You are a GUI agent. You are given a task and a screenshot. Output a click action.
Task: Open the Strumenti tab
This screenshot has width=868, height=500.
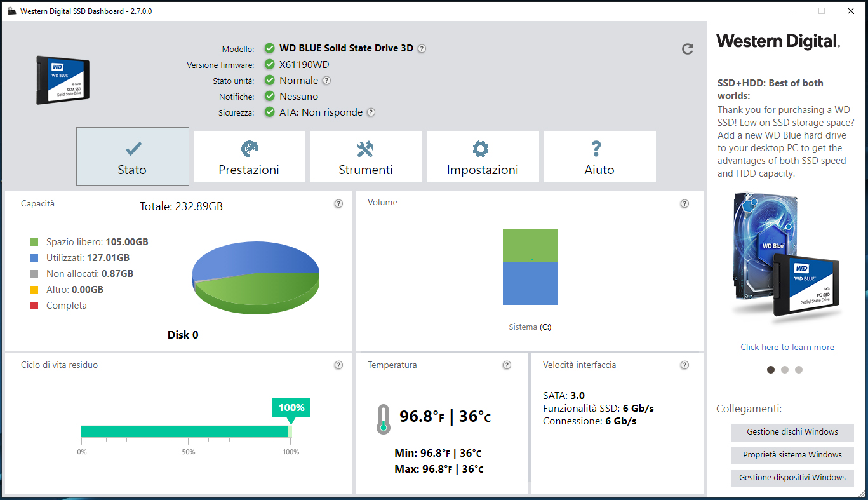click(366, 156)
